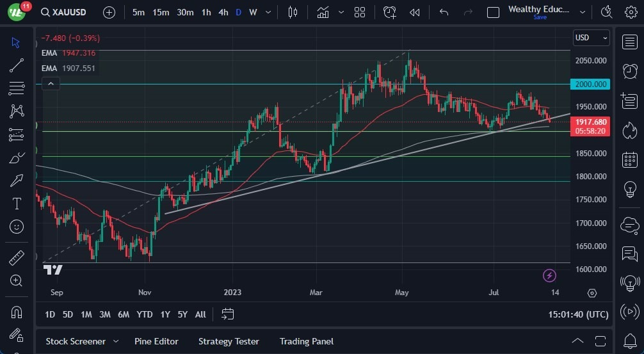The image size is (644, 354).
Task: Open the Indicators chart icon
Action: pyautogui.click(x=323, y=12)
